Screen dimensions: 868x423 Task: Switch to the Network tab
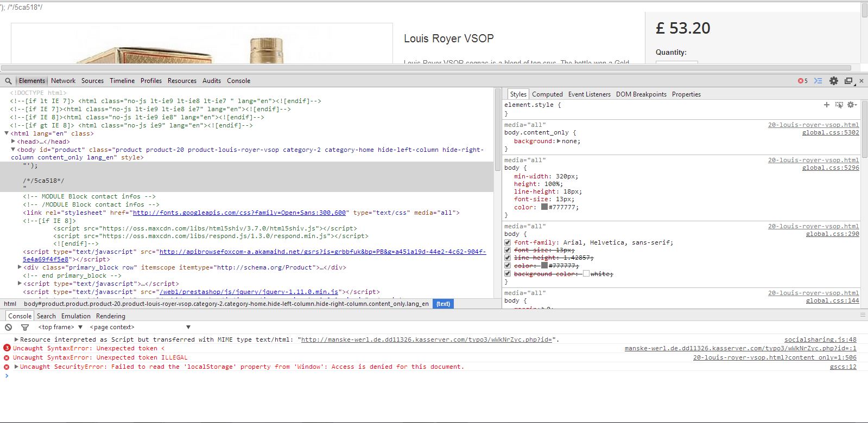63,81
